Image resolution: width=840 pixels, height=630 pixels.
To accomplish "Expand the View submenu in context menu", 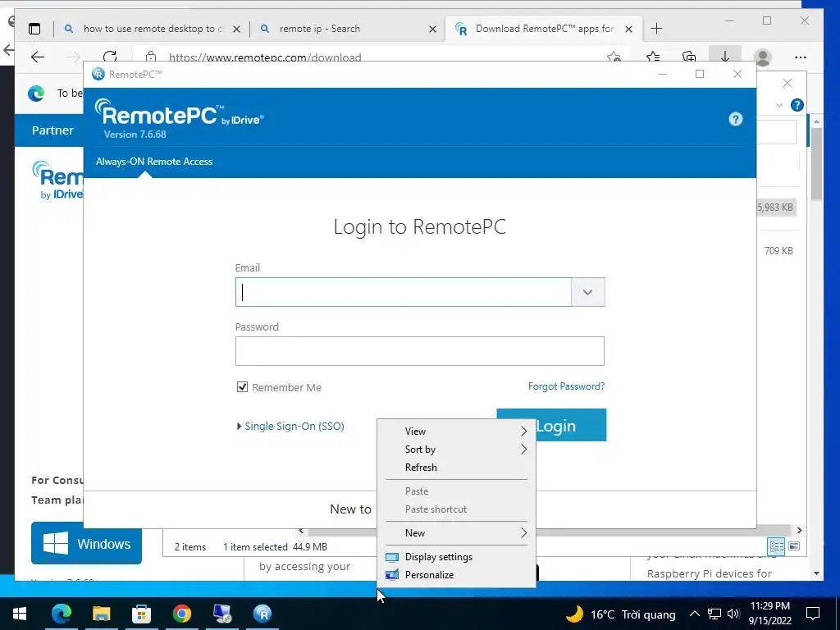I will (456, 431).
